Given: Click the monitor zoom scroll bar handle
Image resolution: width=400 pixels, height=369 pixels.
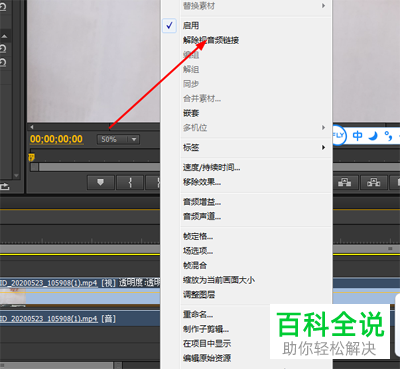Looking at the screenshot, I should point(34,167).
